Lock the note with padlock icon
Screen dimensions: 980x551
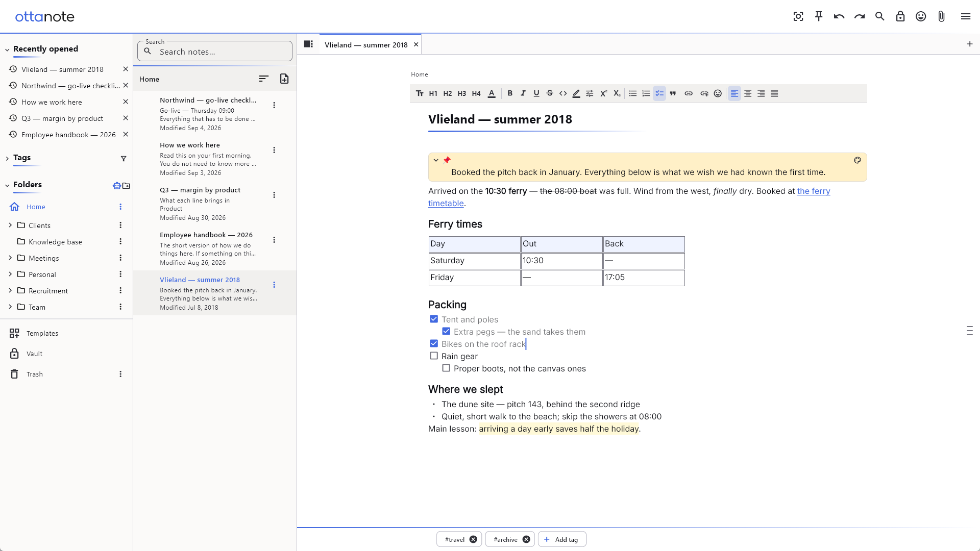[x=900, y=16]
